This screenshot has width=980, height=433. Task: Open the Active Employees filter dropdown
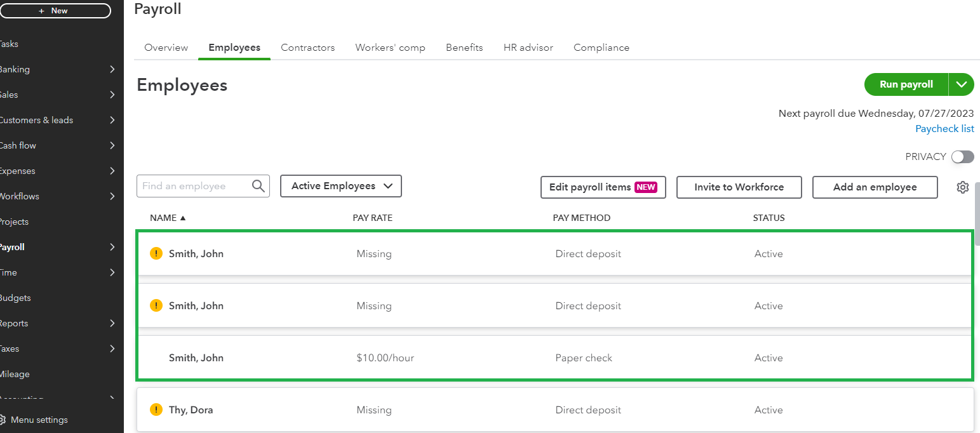click(340, 186)
